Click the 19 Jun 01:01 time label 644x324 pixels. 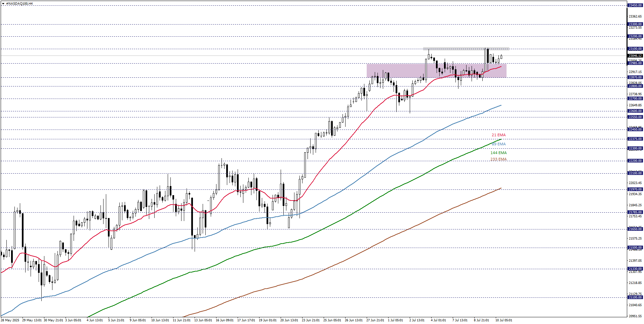(x=268, y=320)
